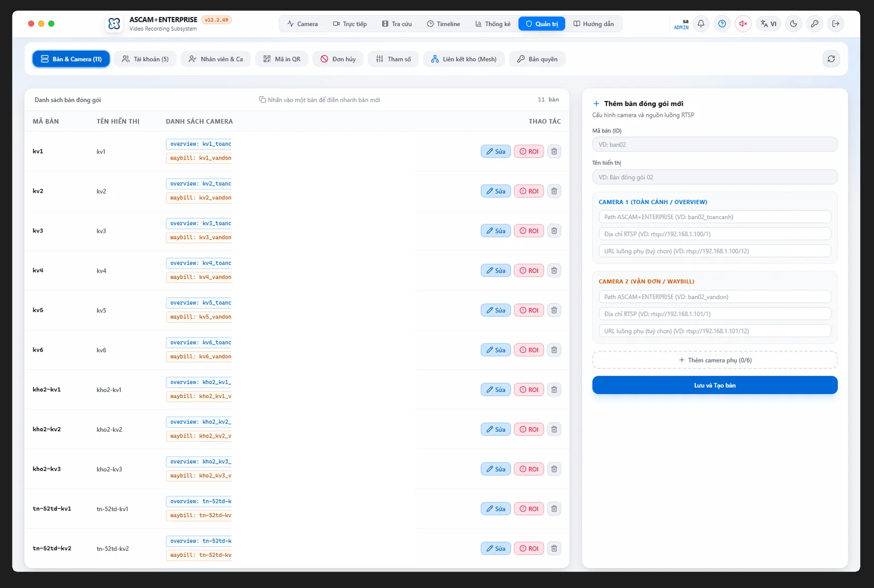Delete tn-52td-kv1 with trash icon

[554, 509]
